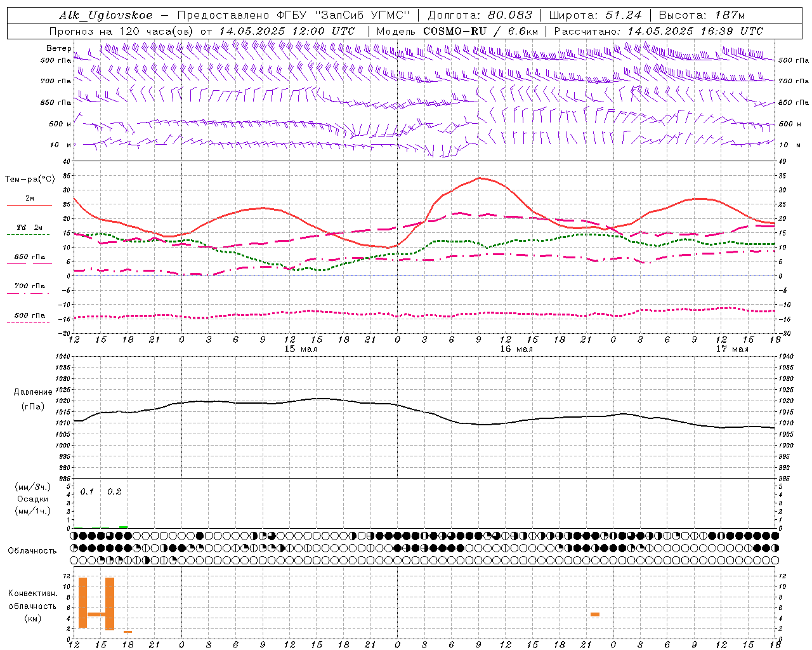Click the 16 мая date label
Image resolution: width=812 pixels, height=650 pixels.
[516, 349]
